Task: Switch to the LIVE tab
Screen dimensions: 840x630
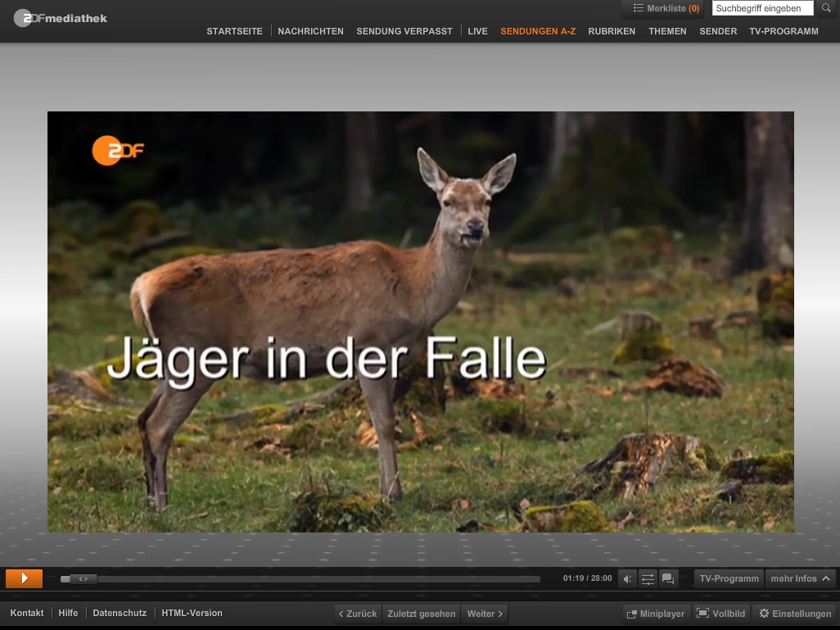Action: point(477,31)
